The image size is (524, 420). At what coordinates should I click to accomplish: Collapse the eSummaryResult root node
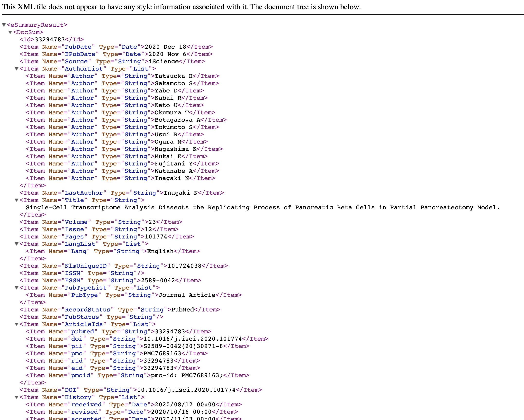(x=4, y=25)
